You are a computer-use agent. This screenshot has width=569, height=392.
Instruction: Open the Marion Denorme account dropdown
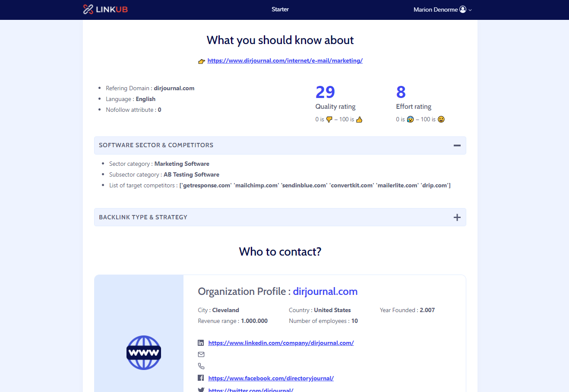[x=443, y=9]
